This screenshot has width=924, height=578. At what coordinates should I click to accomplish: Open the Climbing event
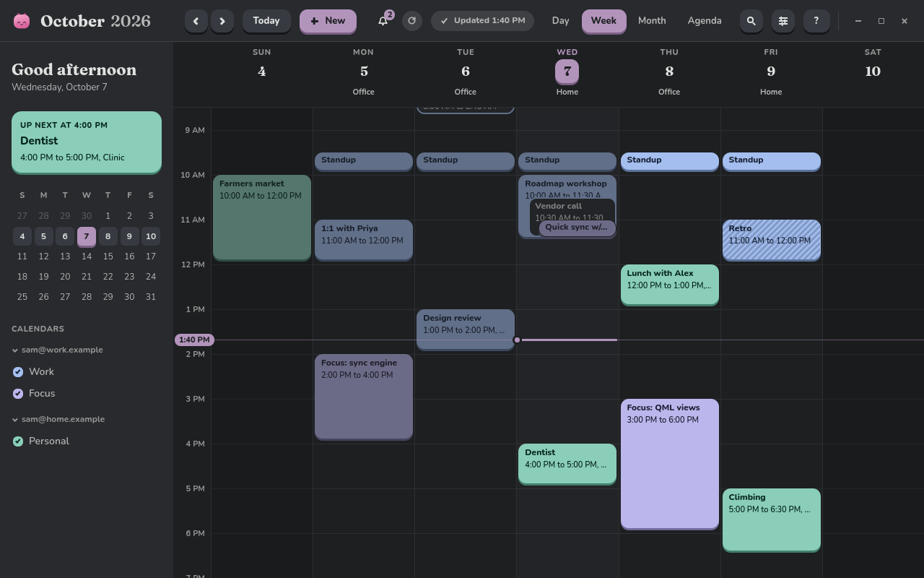[x=772, y=519]
